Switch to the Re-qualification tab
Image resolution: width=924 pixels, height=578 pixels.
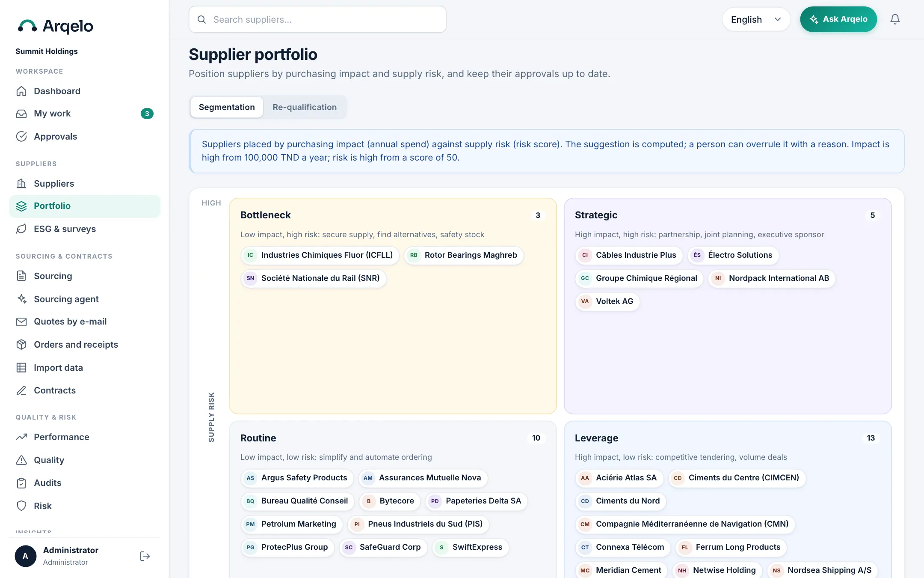pos(305,107)
